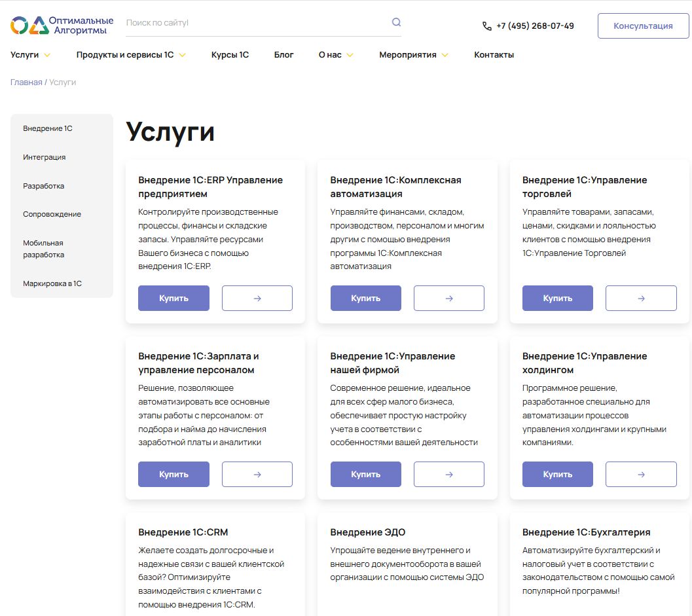Screen dimensions: 692x616
Task: Select Мобильная разработка in the sidebar
Action: (x=43, y=249)
